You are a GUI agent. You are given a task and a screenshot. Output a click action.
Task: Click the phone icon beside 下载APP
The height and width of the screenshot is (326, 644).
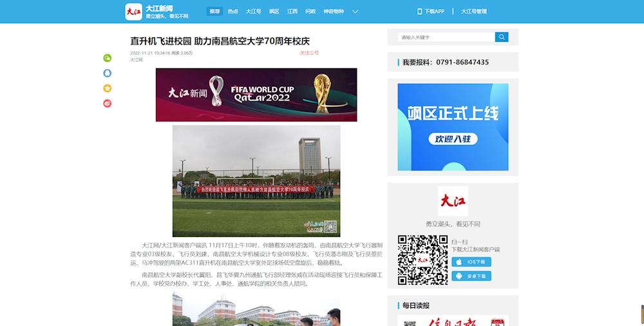(x=420, y=12)
